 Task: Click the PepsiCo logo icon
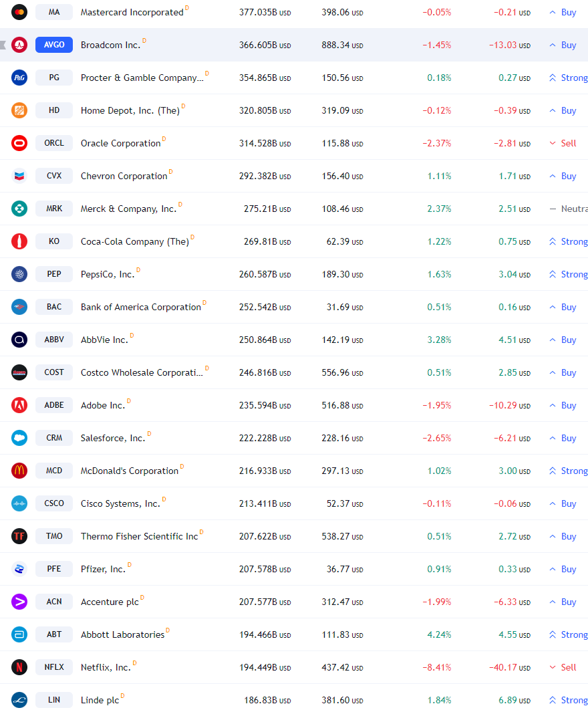19,274
